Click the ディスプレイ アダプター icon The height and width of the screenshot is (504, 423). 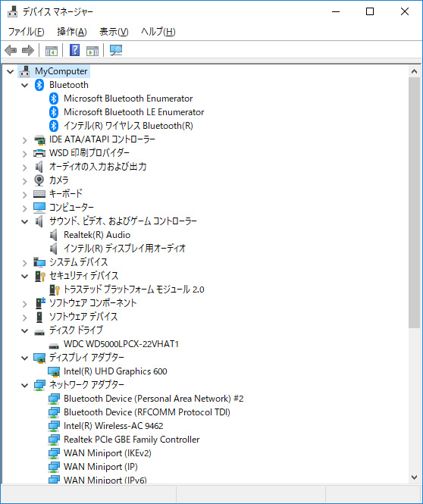(39, 358)
